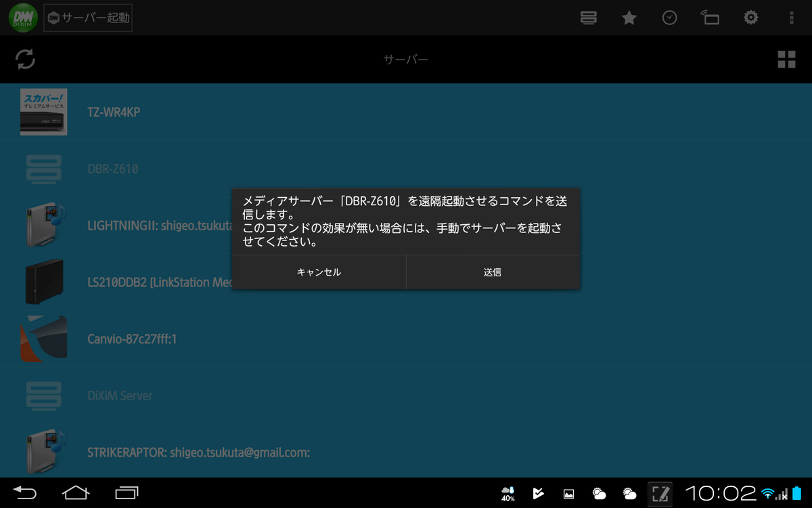Tap the 10:02 clock in status bar
Image resolution: width=812 pixels, height=508 pixels.
(x=720, y=493)
